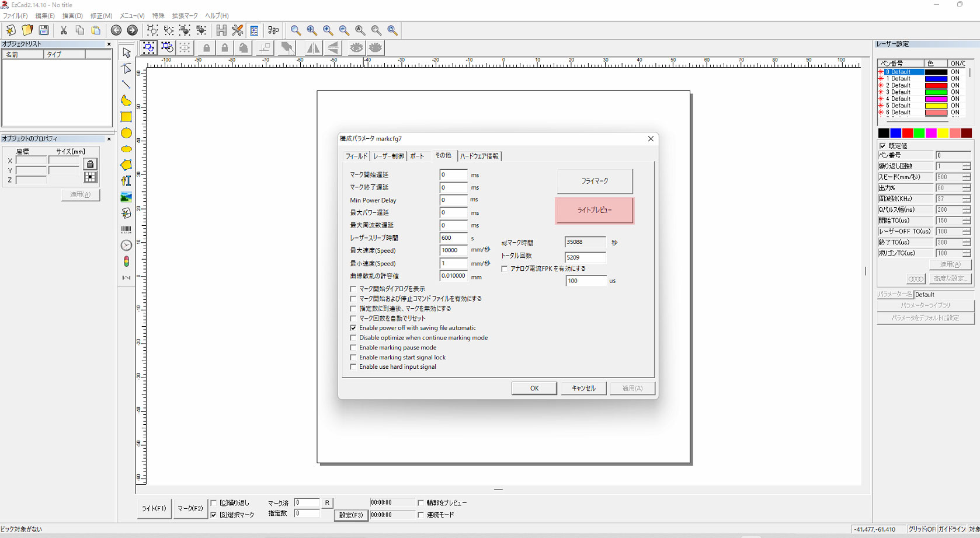Check Enable marking pause mode
Viewport: 980px width, 538px height.
coord(353,348)
